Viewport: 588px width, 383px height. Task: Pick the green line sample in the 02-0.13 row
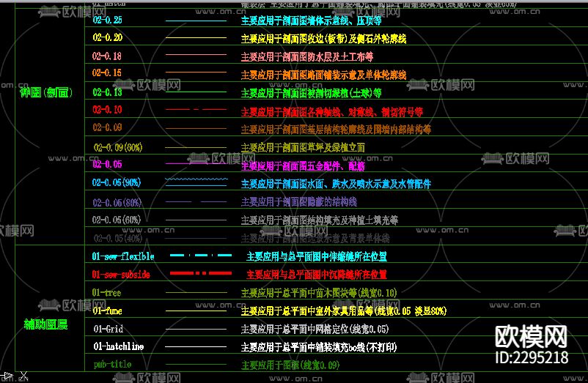[x=196, y=92]
